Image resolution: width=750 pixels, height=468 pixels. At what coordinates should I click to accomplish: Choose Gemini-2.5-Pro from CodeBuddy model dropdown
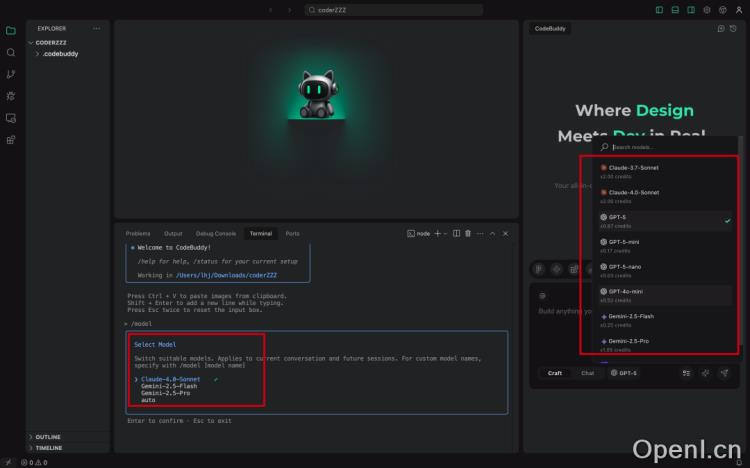pos(665,345)
